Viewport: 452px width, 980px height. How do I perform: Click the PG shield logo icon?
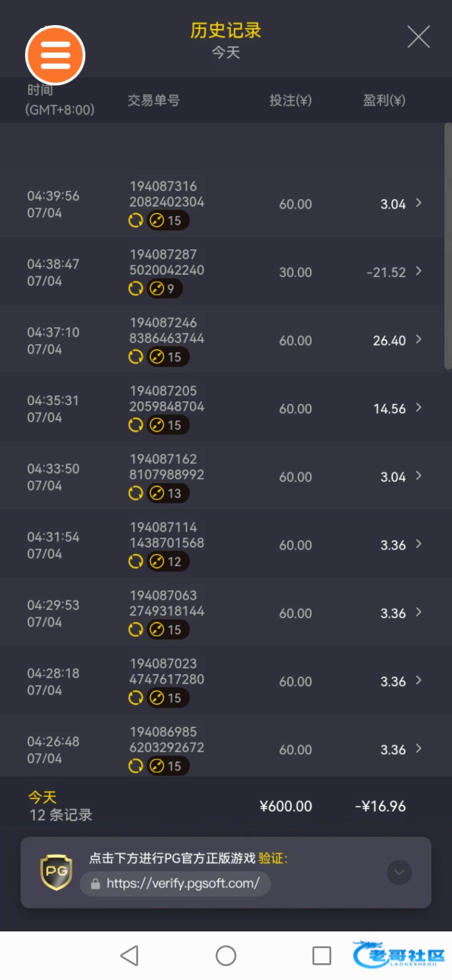56,872
